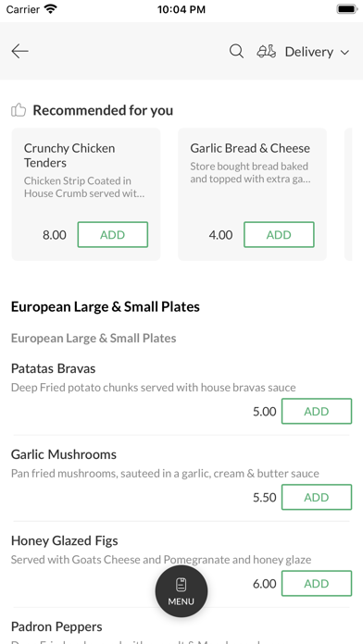
Task: Tap the Wi-Fi status icon
Action: [51, 9]
